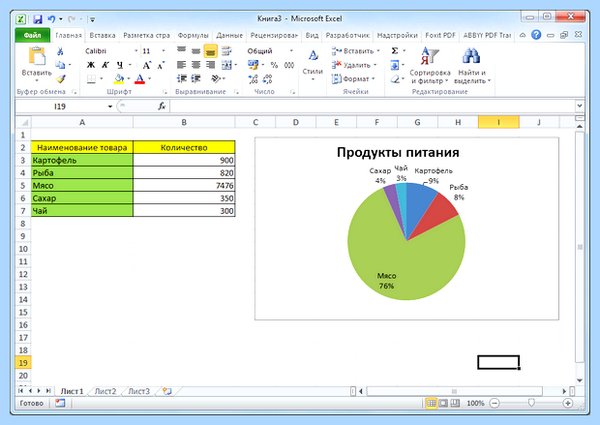
Task: Switch to the Формулы tab
Action: pos(193,35)
